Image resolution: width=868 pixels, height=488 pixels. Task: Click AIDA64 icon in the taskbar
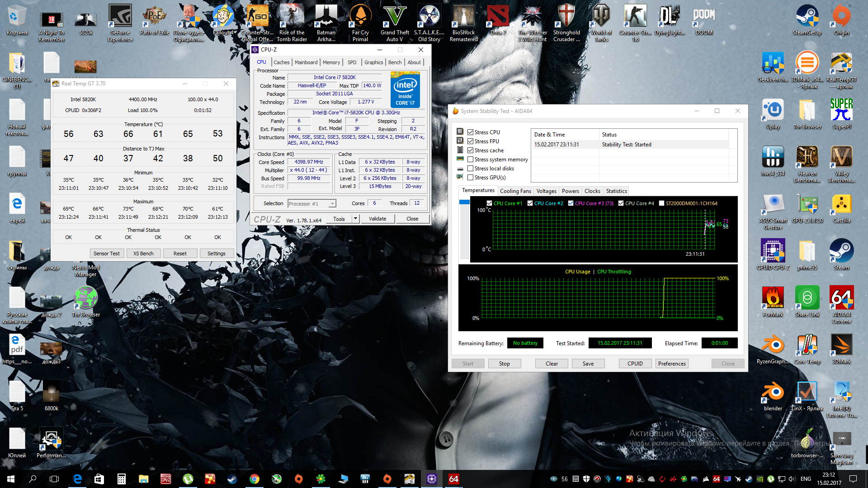tap(453, 479)
